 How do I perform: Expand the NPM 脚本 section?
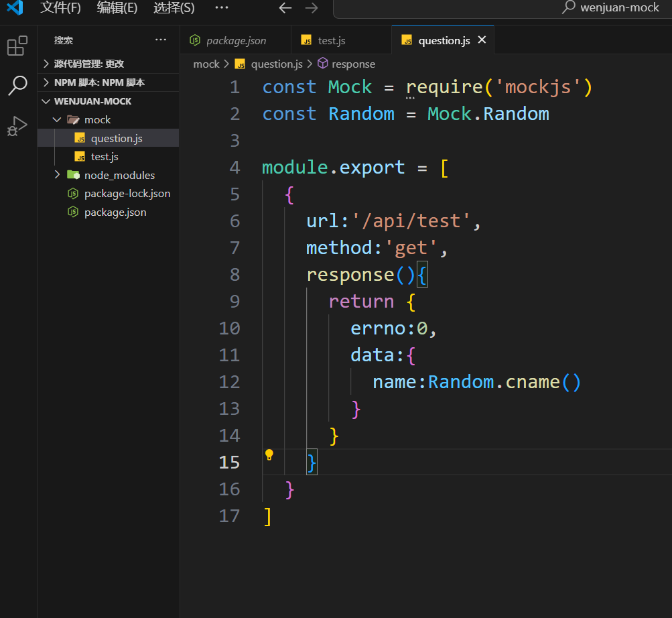pos(109,82)
